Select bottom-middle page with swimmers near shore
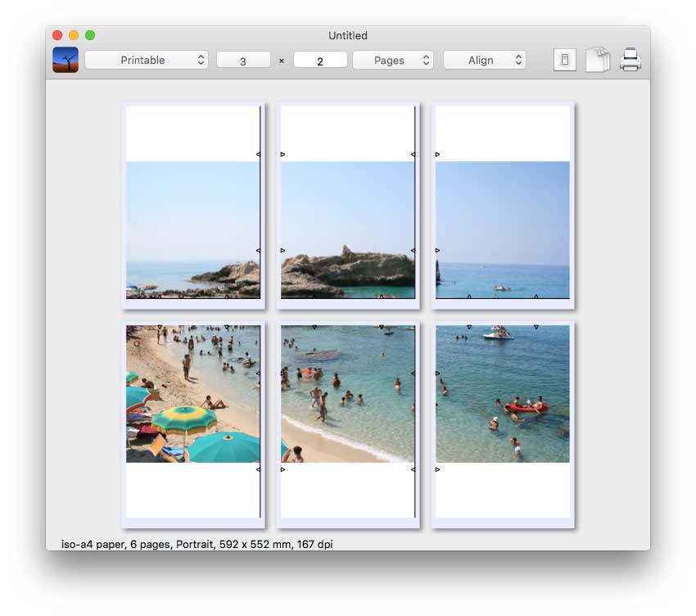The width and height of the screenshot is (696, 616). [348, 425]
